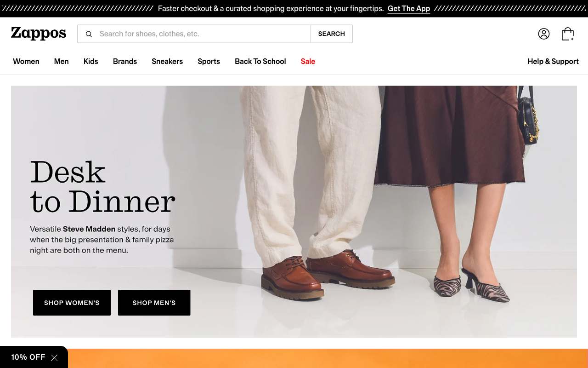Click the SEARCH button
588x368 pixels.
[x=332, y=34]
